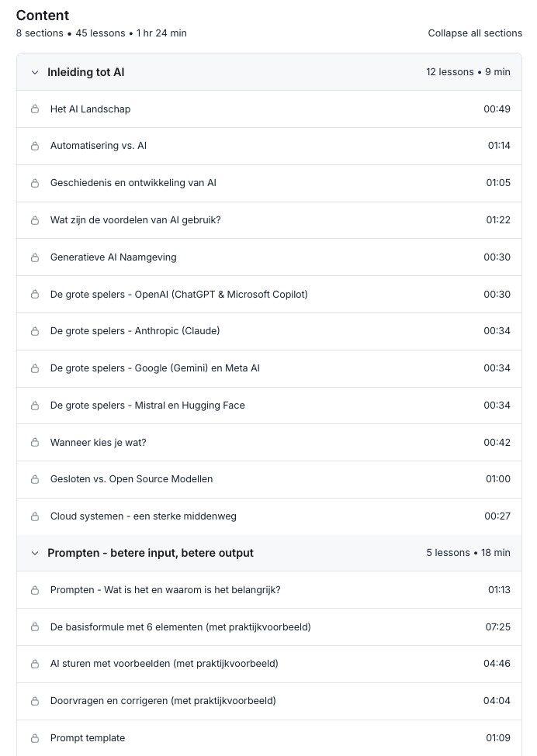Open De basisformule met 6 elementen lesson

[x=180, y=627]
